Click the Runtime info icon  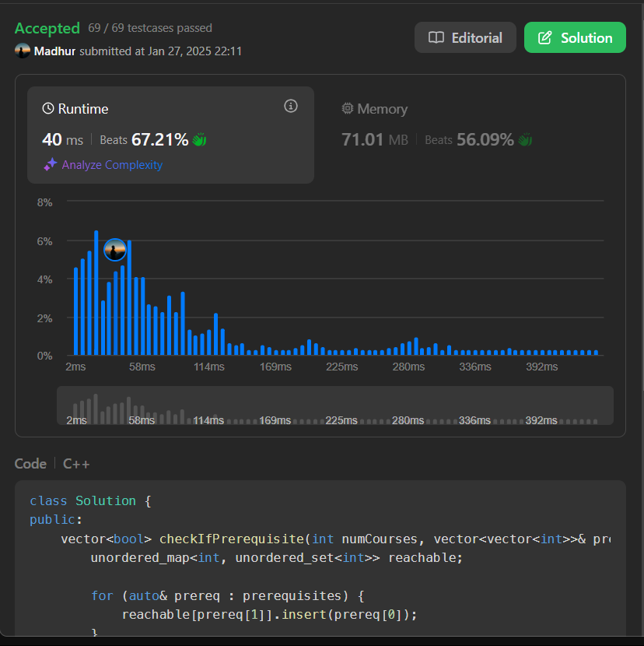point(291,107)
